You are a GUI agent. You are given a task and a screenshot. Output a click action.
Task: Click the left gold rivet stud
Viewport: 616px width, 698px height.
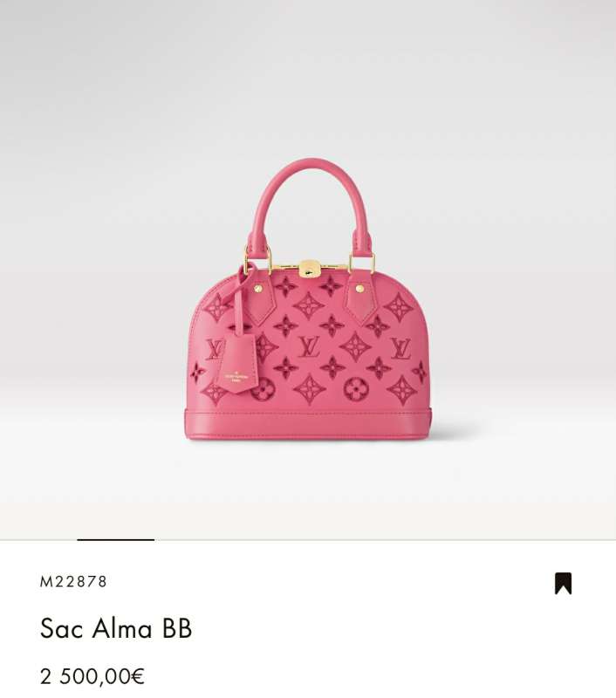coord(258,290)
